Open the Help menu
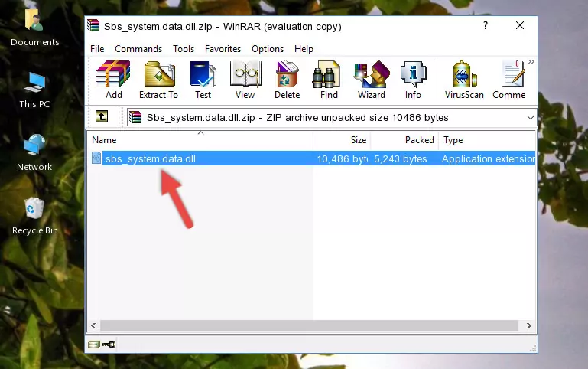This screenshot has width=588, height=369. [x=304, y=49]
